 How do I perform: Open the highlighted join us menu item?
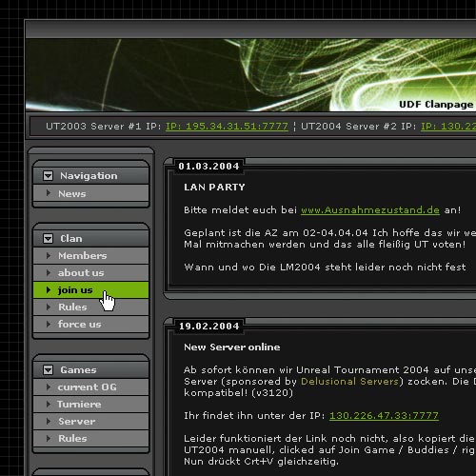coord(90,289)
